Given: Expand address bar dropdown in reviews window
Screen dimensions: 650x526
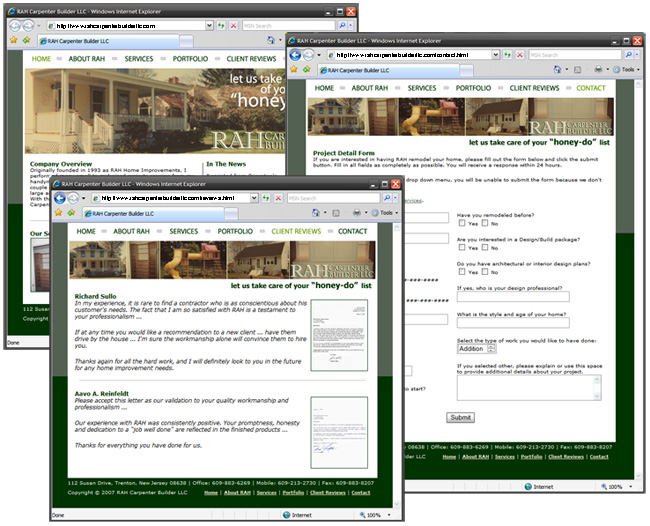Looking at the screenshot, I should click(254, 198).
